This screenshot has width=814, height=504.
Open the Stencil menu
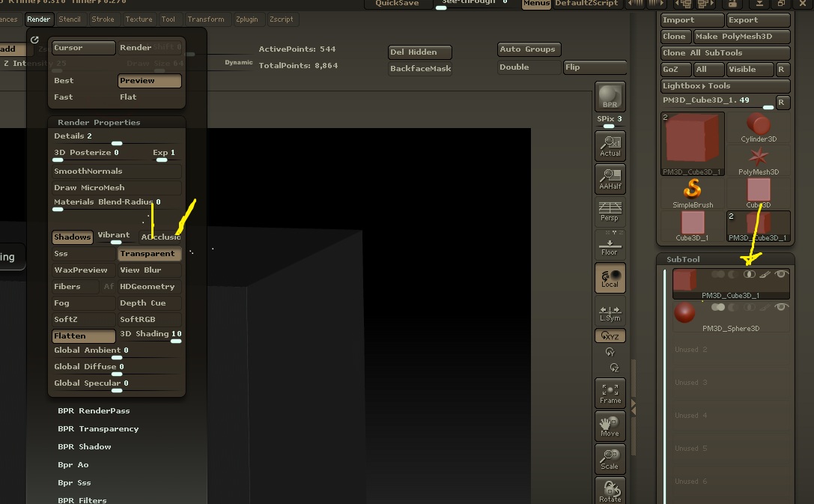click(70, 19)
